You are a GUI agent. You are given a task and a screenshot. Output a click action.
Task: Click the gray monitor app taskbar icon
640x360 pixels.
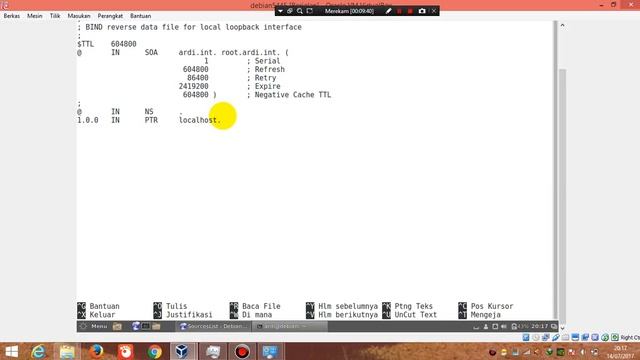[213, 351]
